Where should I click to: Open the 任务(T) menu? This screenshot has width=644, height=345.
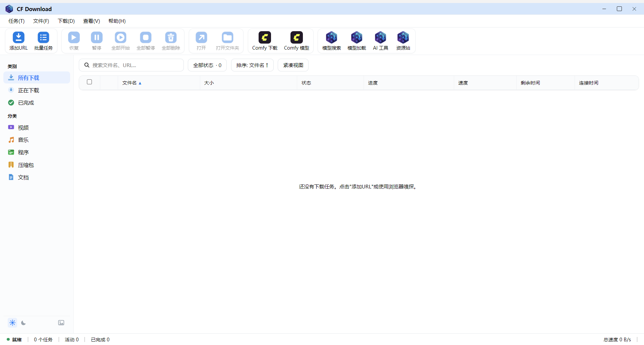pos(16,21)
